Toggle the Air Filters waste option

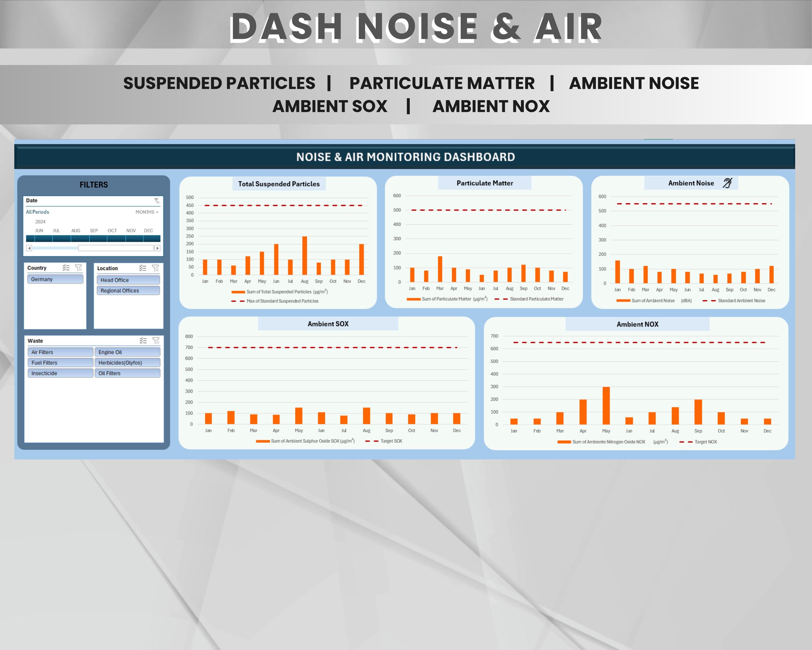pos(60,352)
